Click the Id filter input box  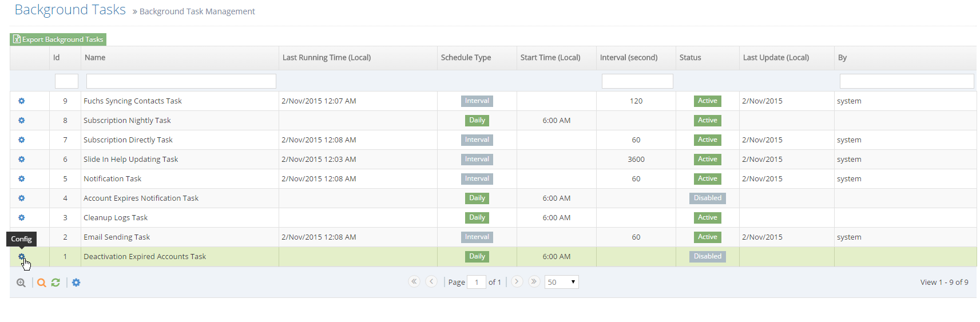click(x=66, y=81)
